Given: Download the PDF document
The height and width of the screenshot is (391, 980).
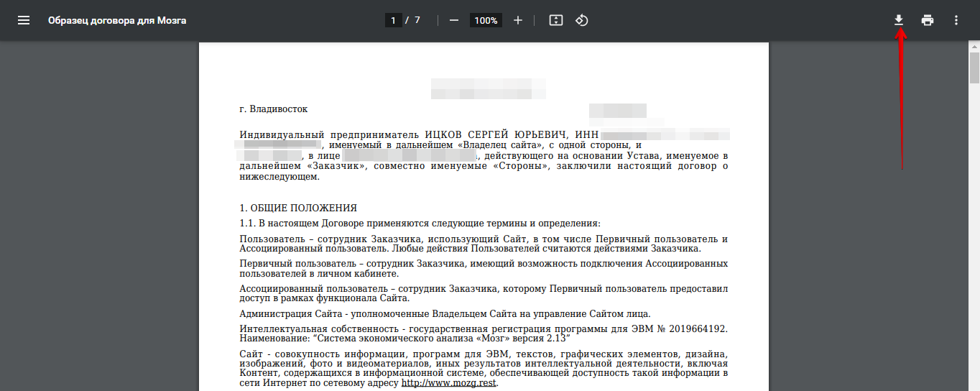Looking at the screenshot, I should 899,20.
